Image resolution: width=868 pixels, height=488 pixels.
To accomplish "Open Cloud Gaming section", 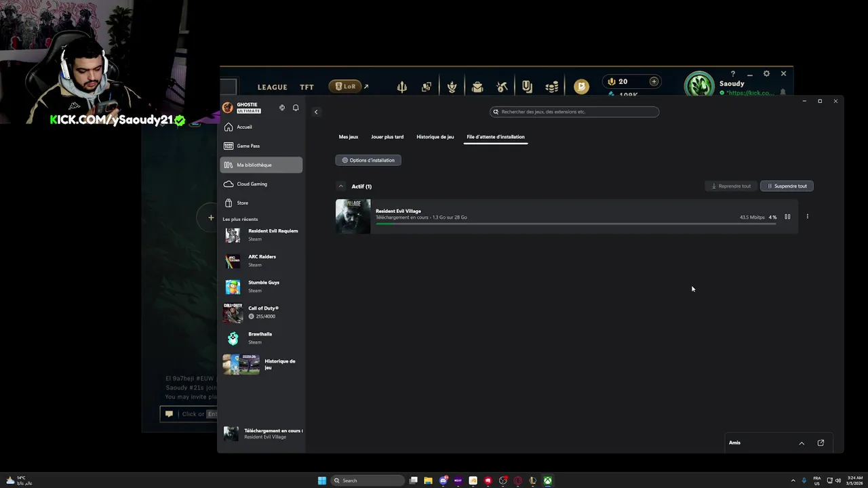I will pyautogui.click(x=261, y=184).
